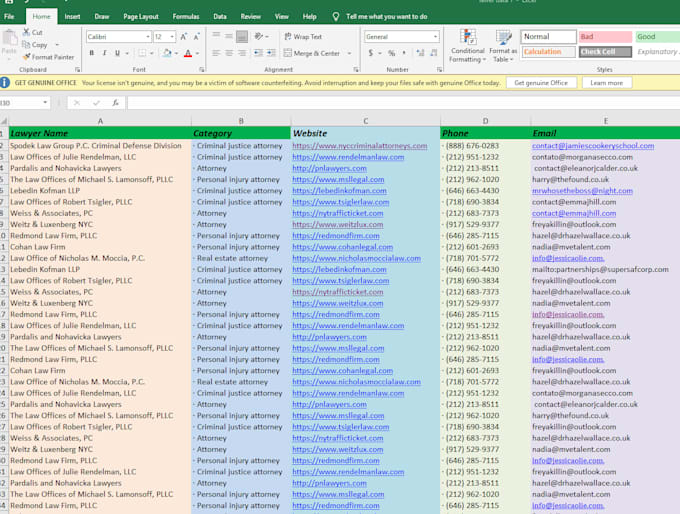Toggle Underline formatting
The height and width of the screenshot is (514, 680).
117,53
